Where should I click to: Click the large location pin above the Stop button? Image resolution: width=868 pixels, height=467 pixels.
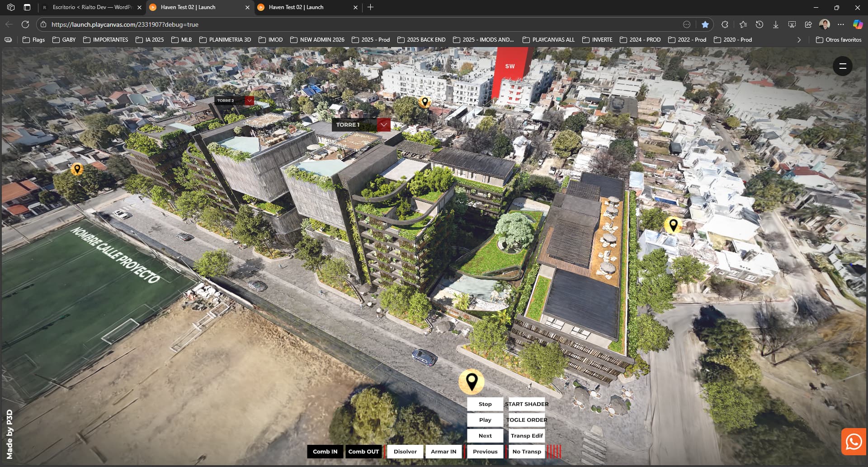point(471,381)
